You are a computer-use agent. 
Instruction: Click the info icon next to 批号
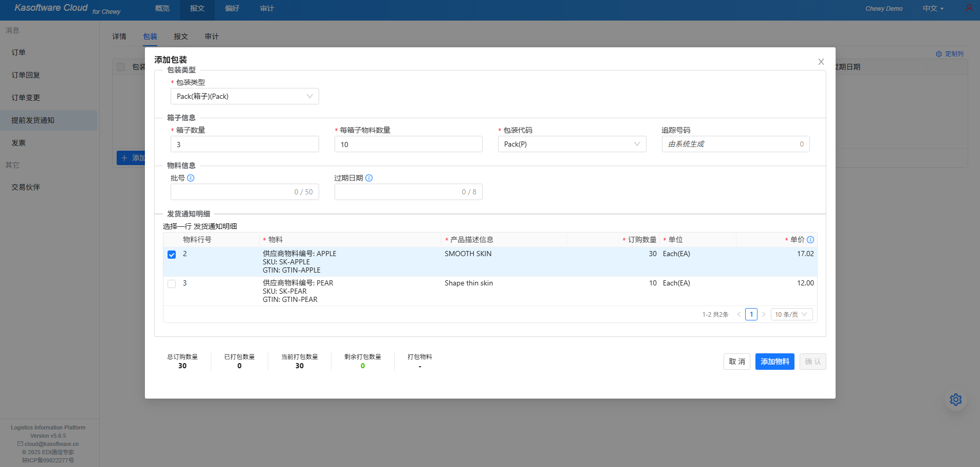point(191,178)
